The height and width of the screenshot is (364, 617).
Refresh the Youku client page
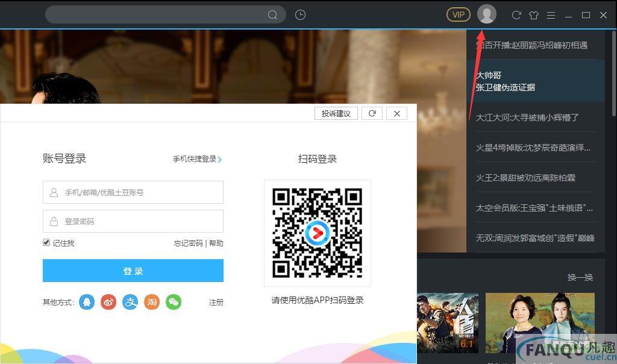pos(516,15)
